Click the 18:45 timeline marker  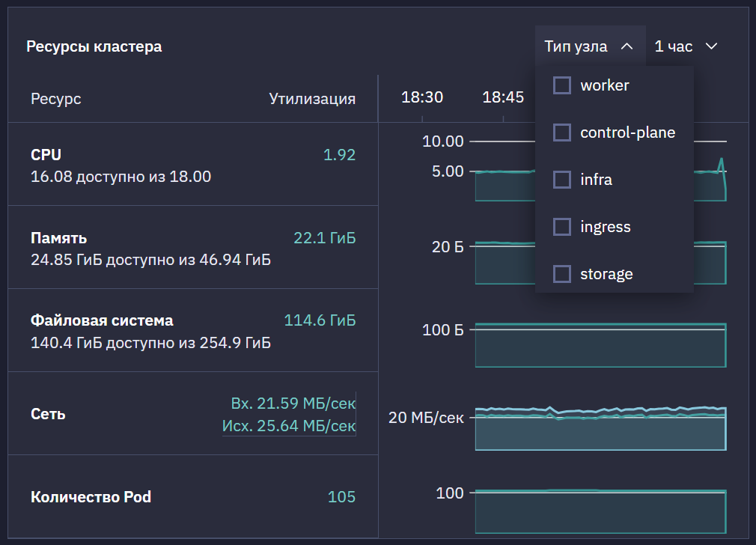tap(503, 97)
